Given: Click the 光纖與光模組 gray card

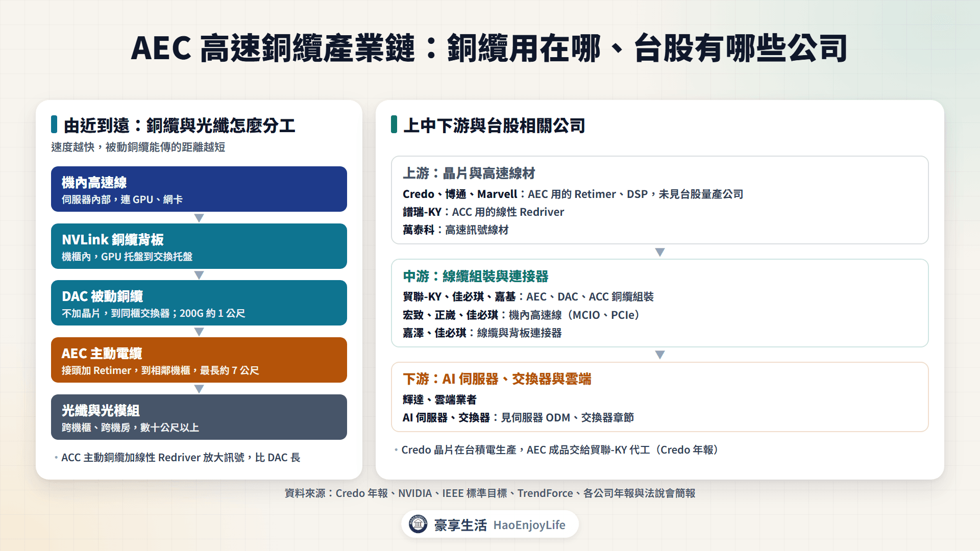Looking at the screenshot, I should coord(199,417).
